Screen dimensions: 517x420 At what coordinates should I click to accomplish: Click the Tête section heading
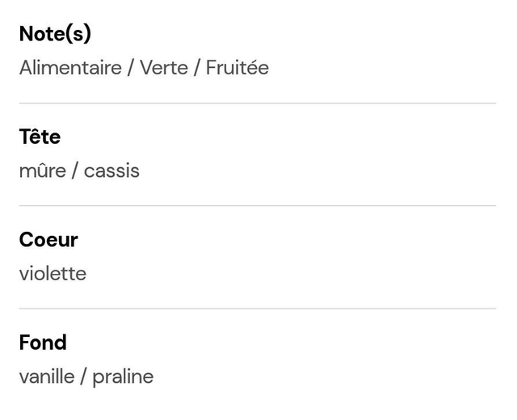[x=40, y=136]
